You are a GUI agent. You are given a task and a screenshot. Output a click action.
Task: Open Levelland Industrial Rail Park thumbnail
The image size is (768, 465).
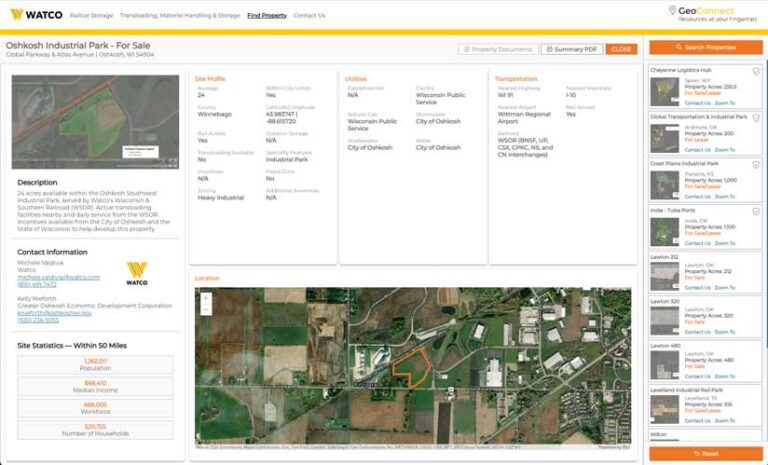[665, 409]
